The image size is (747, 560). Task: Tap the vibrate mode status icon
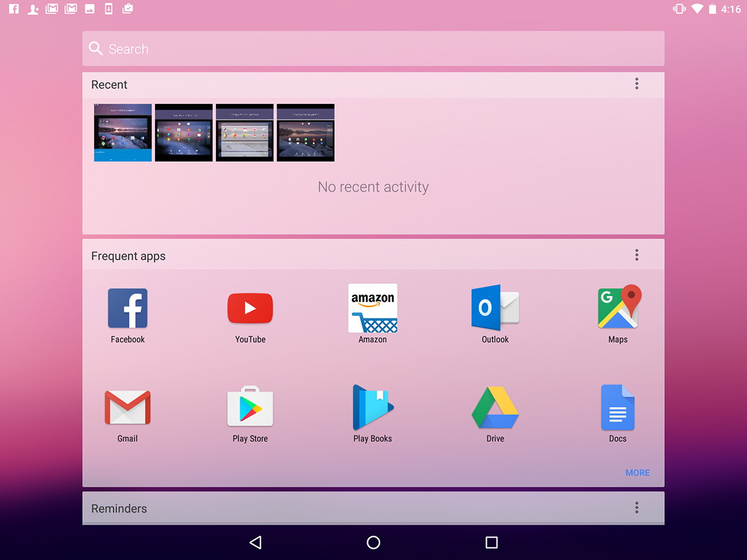point(679,9)
